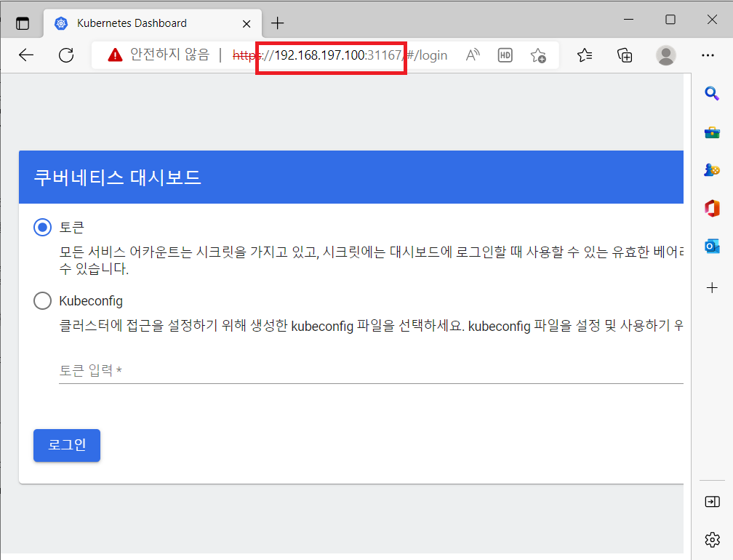733x560 pixels.
Task: Click the browser back arrow
Action: [26, 55]
